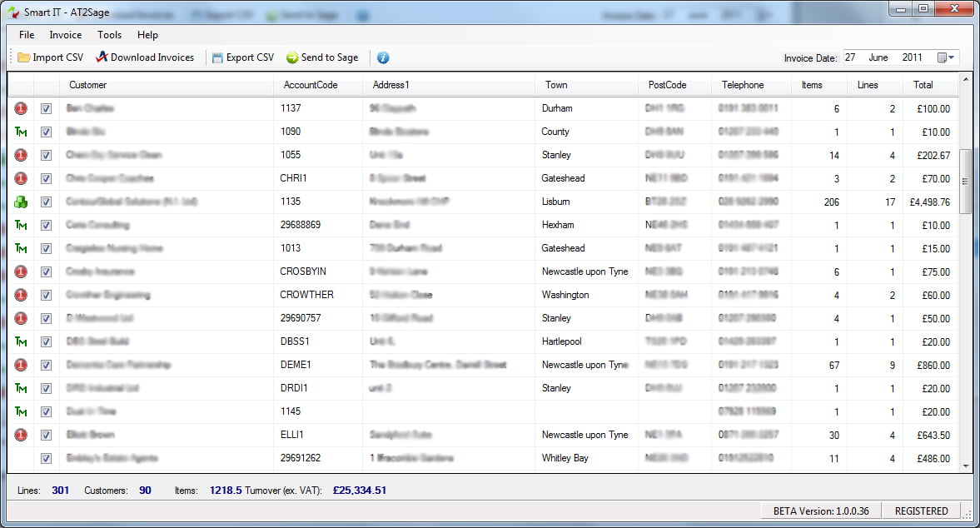The image size is (980, 528).
Task: Uncheck the checkbox for account 1090
Action: [x=47, y=132]
